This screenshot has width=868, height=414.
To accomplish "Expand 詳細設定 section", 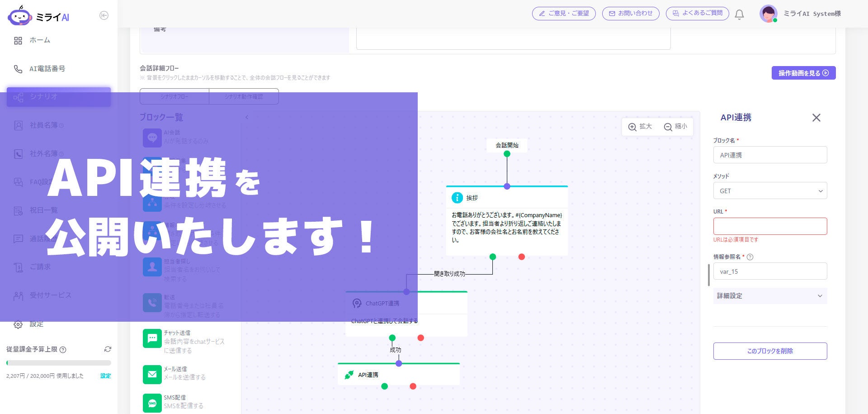I will (x=770, y=296).
